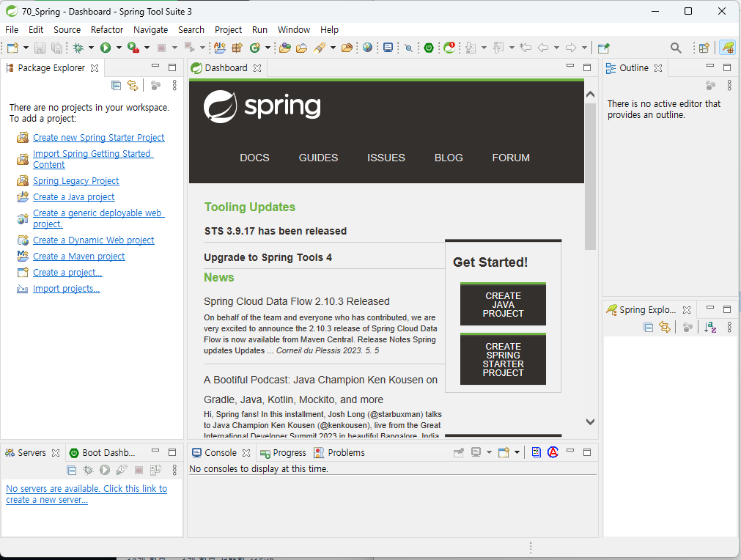Open dropdown arrow next to New icon
This screenshot has height=560, width=741.
pos(26,48)
